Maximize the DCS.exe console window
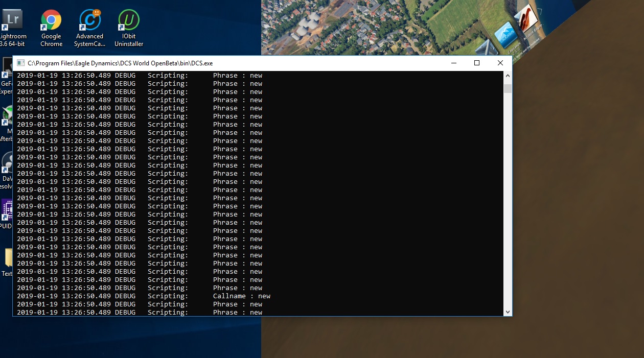Viewport: 644px width, 358px height. [477, 63]
